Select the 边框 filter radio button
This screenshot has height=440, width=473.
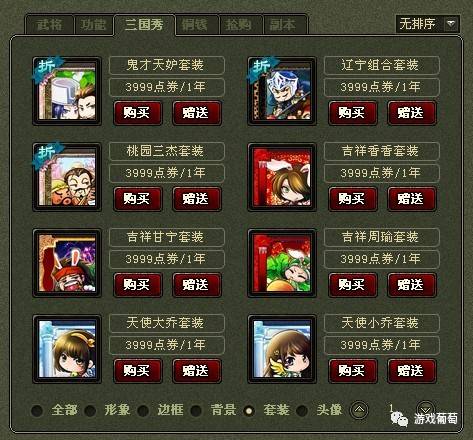click(143, 410)
